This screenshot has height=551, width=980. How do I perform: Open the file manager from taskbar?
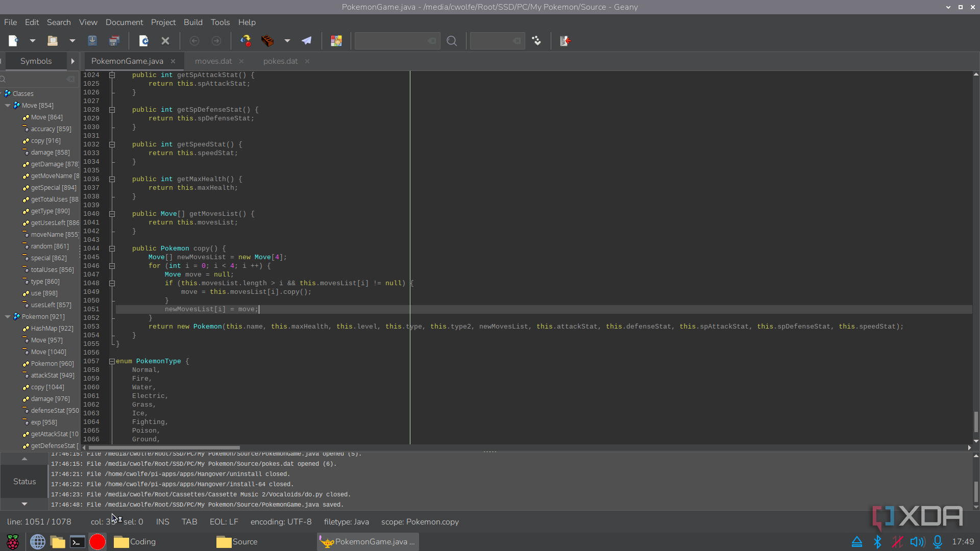pos(58,542)
